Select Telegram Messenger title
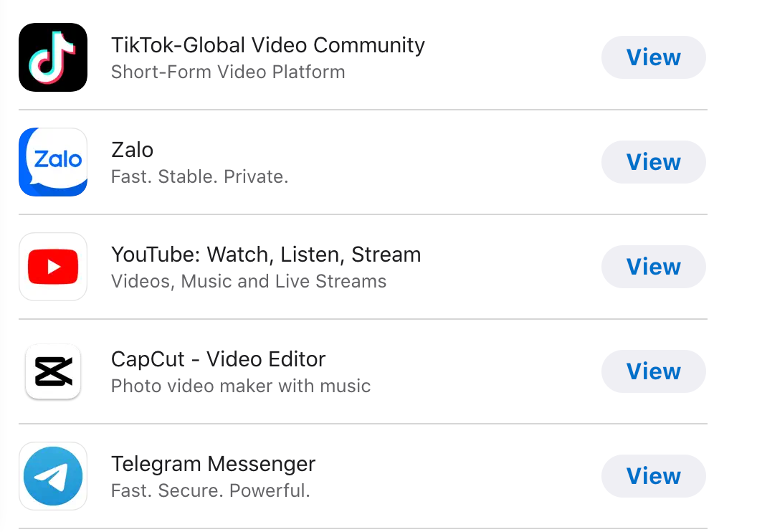757x532 pixels. click(214, 465)
